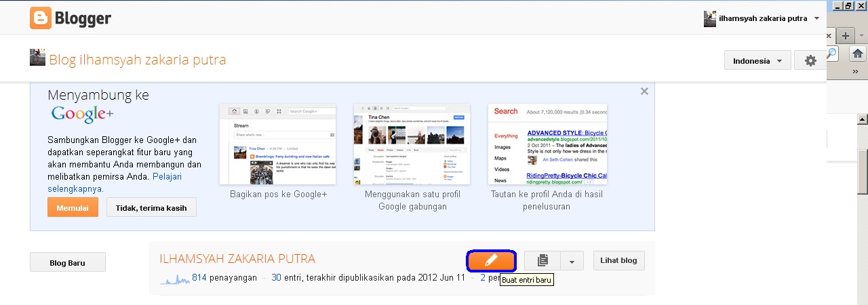This screenshot has width=868, height=305.
Task: Click the orange pencil new post button
Action: click(492, 260)
